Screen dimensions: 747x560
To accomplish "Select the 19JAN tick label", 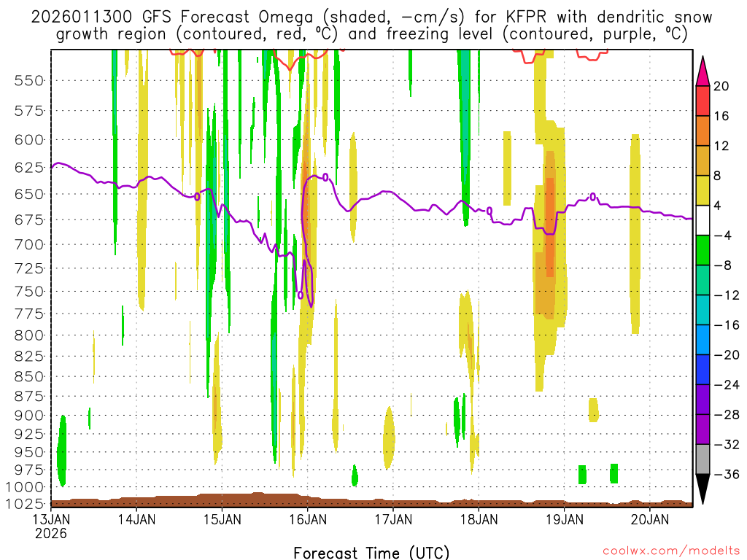I will click(x=564, y=520).
